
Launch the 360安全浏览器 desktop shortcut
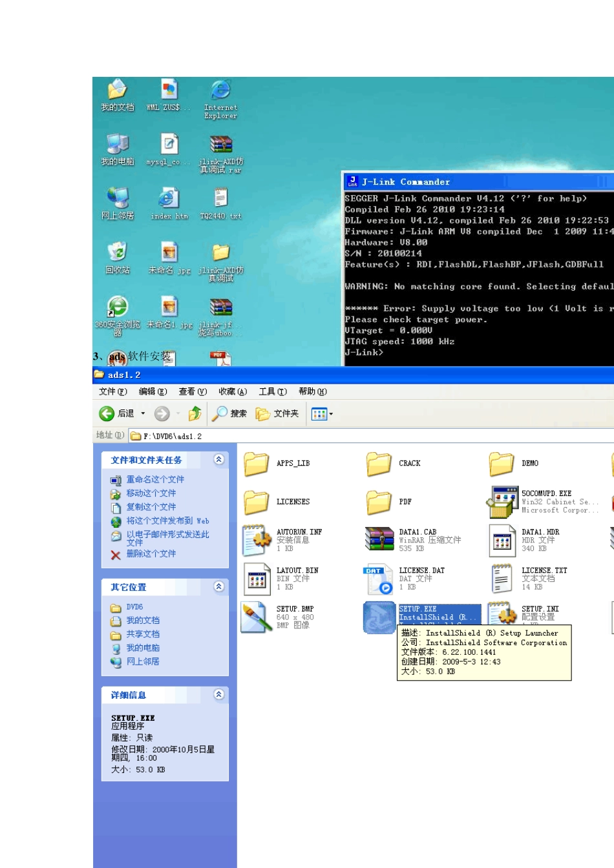[x=118, y=316]
